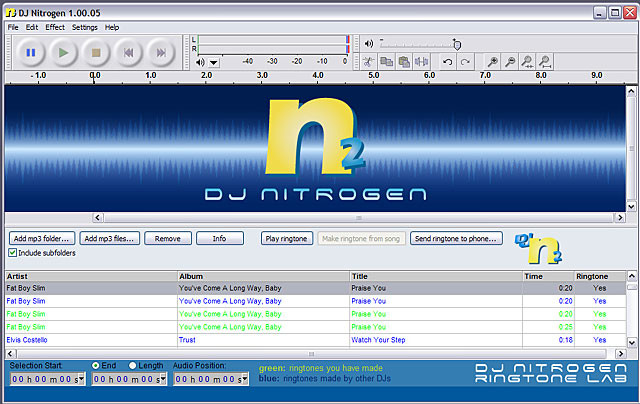The height and width of the screenshot is (404, 640).
Task: Click the Add mp3 files button
Action: (109, 238)
